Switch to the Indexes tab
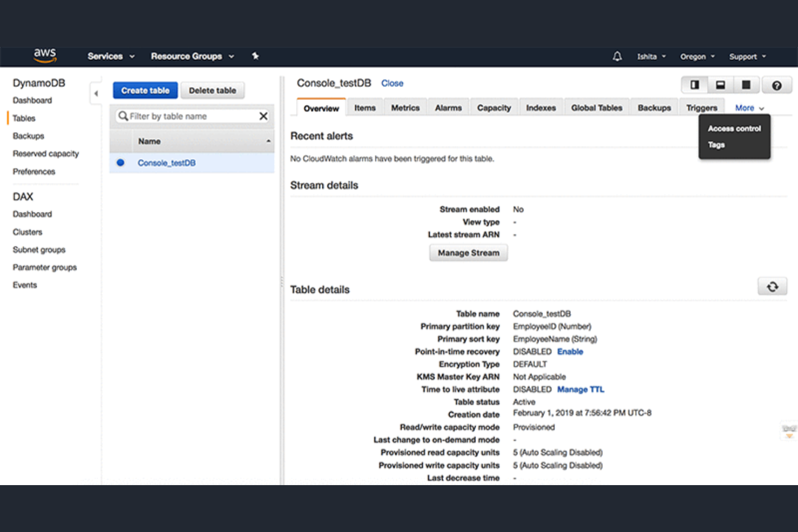Screen dimensions: 798x532 [x=541, y=108]
